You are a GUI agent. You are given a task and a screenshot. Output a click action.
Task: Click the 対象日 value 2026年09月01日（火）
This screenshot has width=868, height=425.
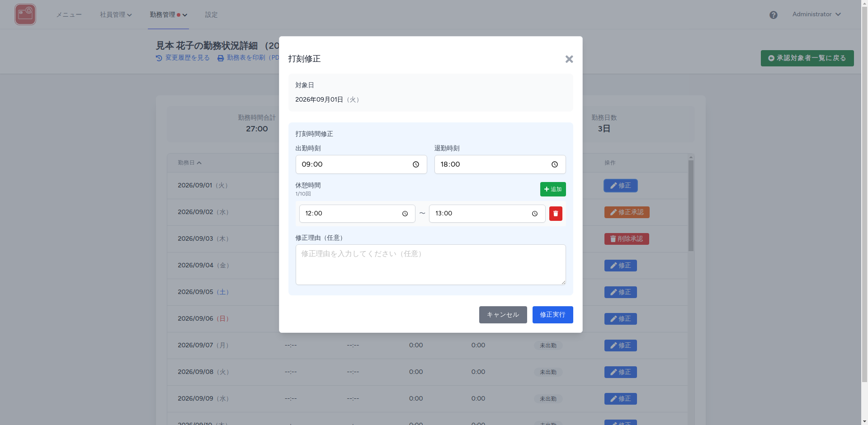point(329,99)
